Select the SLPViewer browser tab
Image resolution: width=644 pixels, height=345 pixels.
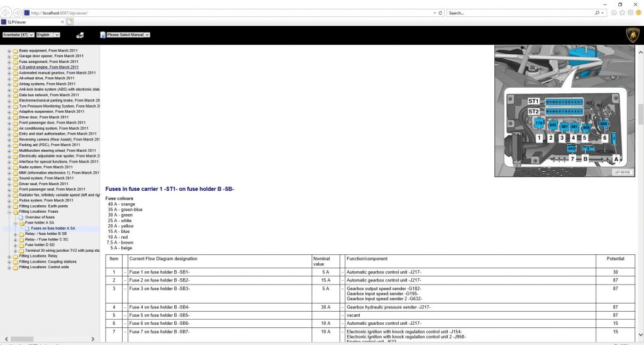click(x=33, y=22)
